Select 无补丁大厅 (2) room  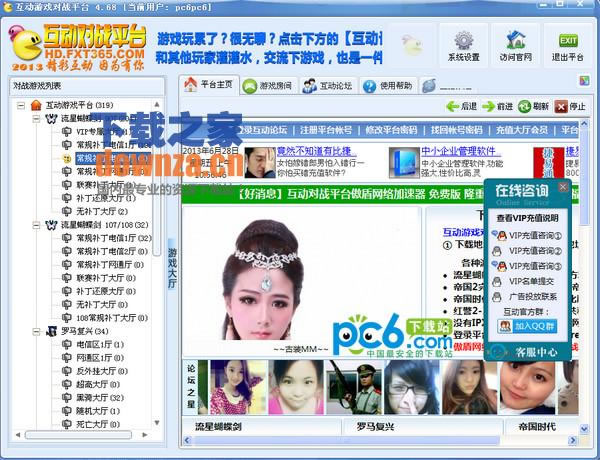(x=102, y=211)
